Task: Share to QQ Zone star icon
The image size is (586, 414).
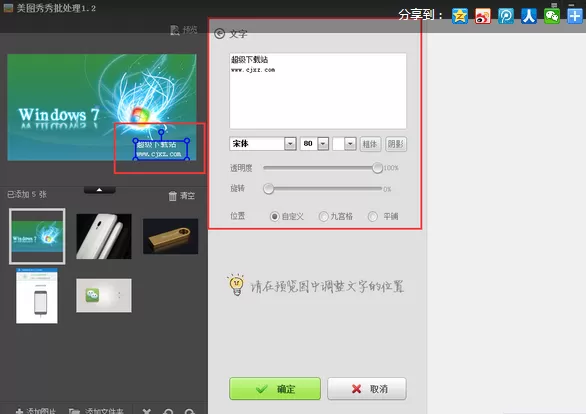Action: 460,16
